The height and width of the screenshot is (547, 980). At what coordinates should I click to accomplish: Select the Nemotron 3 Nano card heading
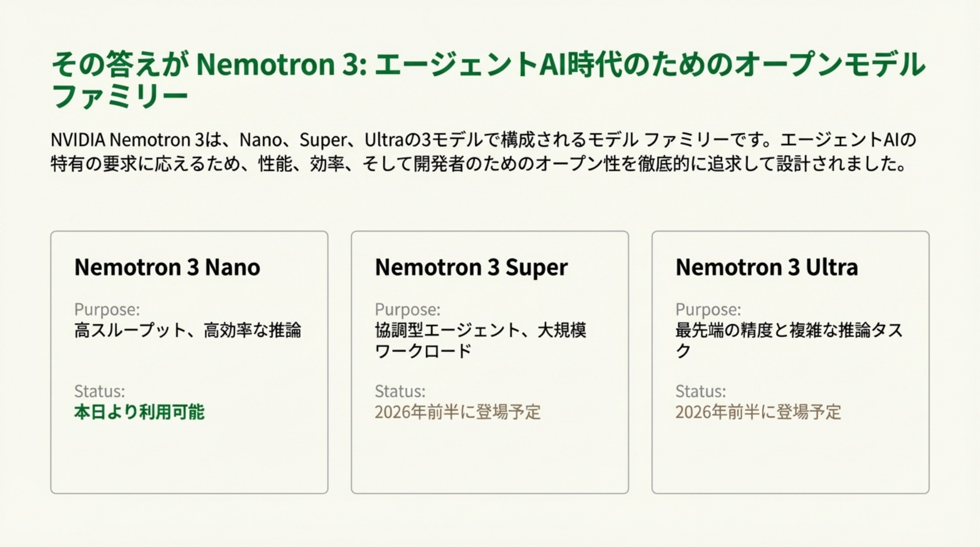point(167,267)
